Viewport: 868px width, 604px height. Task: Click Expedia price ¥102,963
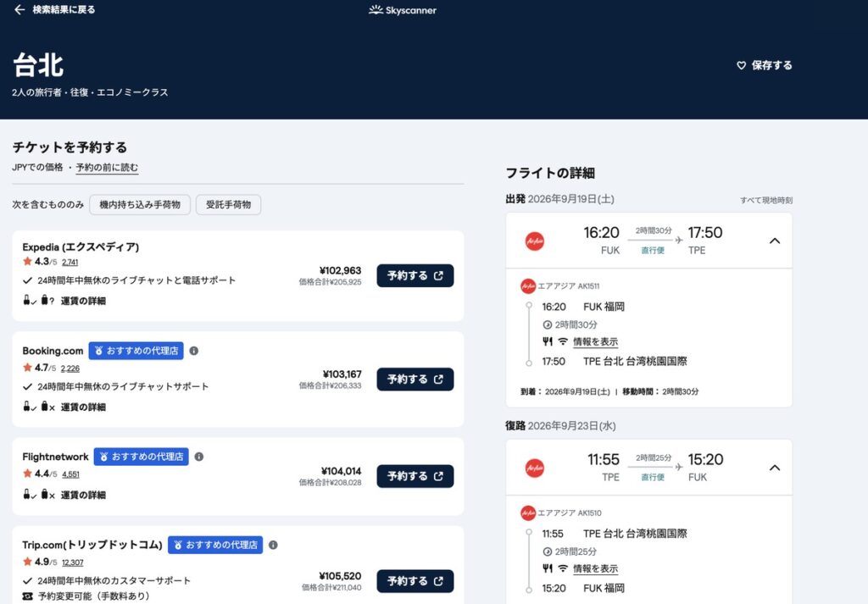(x=340, y=270)
